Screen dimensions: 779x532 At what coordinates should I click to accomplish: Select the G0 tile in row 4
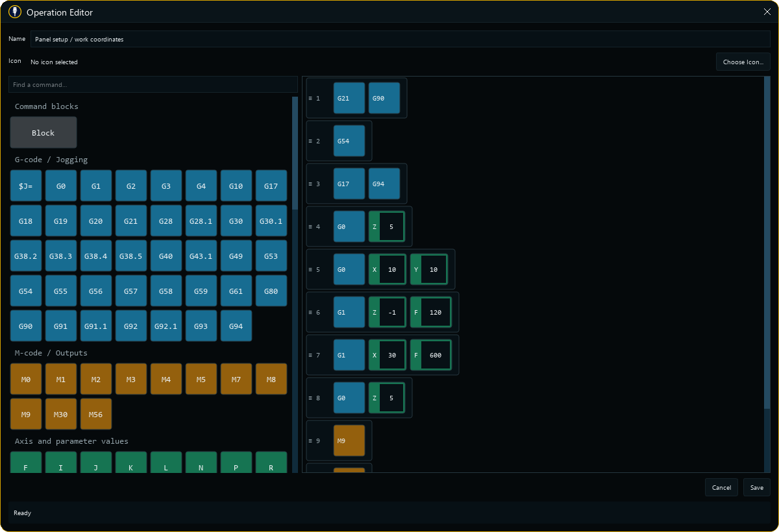pos(349,226)
